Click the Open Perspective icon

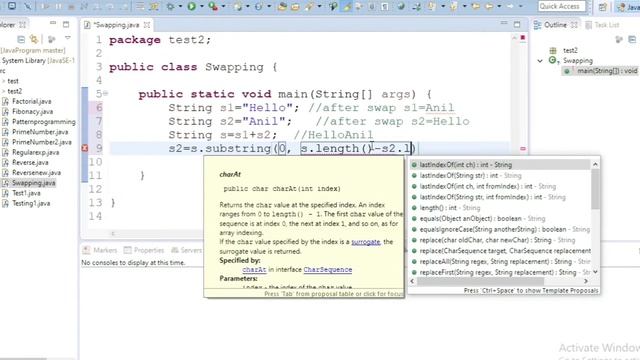[602, 7]
